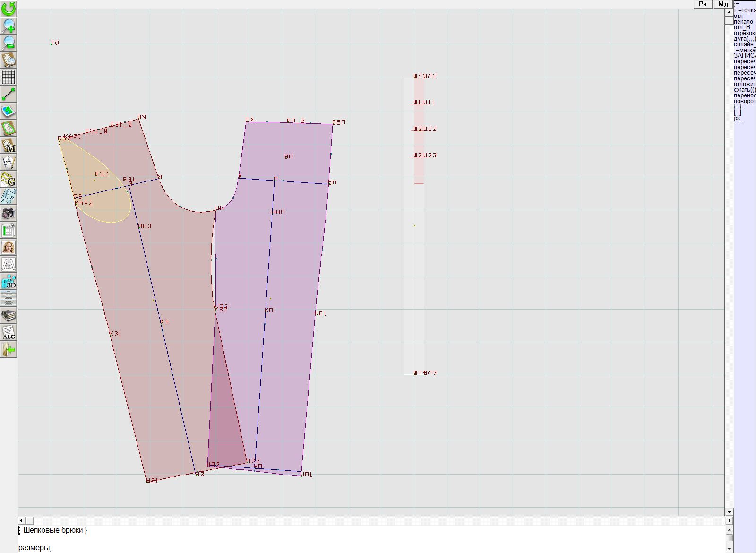Select the compass divider tool
Screen dimensions: 756x553
pyautogui.click(x=9, y=162)
